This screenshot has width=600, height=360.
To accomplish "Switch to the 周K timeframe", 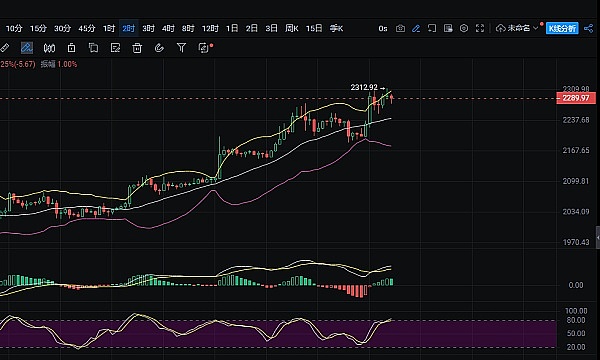I will click(x=292, y=28).
